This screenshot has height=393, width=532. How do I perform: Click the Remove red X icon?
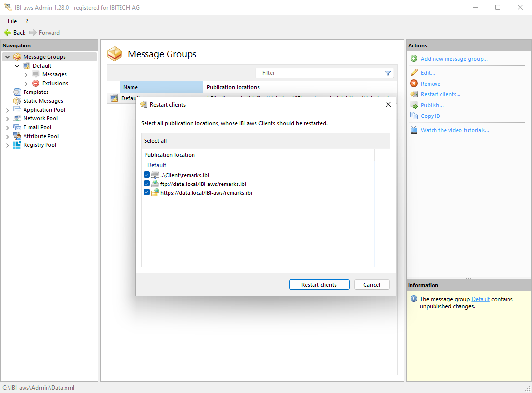click(x=414, y=84)
